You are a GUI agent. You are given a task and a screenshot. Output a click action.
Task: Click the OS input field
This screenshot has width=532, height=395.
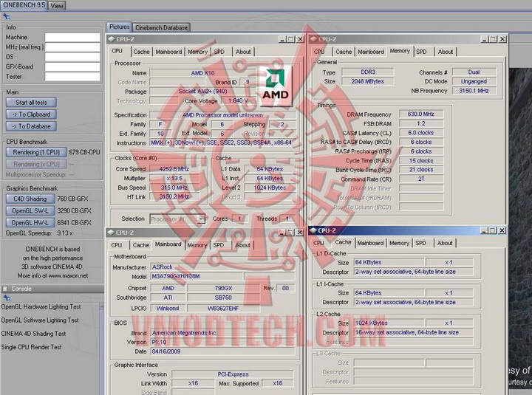click(72, 57)
